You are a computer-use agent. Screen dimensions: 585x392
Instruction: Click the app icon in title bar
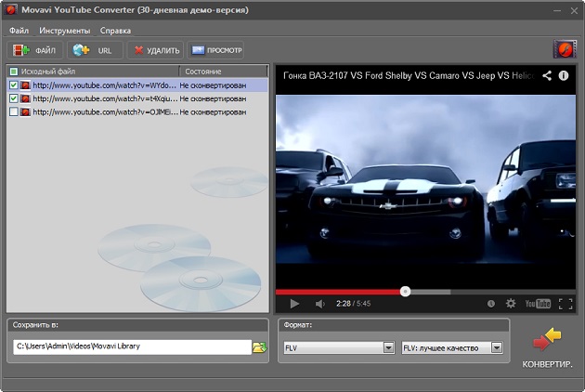[x=10, y=9]
